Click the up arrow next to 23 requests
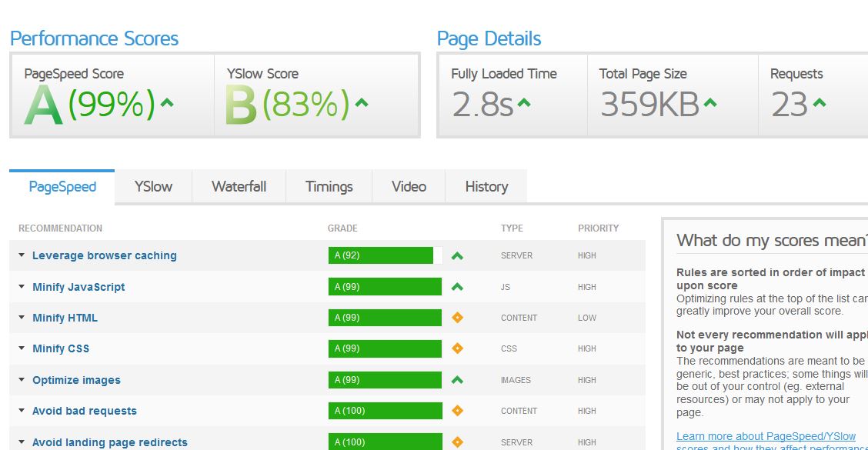 [820, 102]
